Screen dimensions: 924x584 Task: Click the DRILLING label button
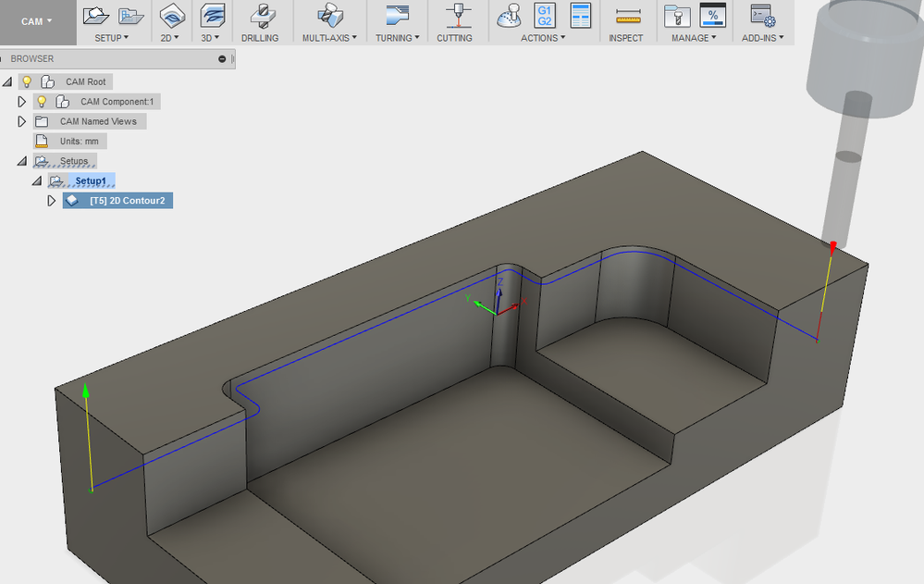click(260, 38)
